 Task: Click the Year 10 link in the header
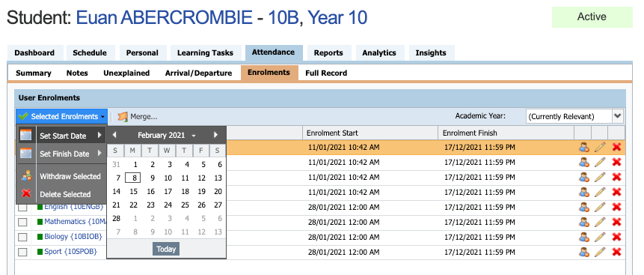tap(337, 18)
